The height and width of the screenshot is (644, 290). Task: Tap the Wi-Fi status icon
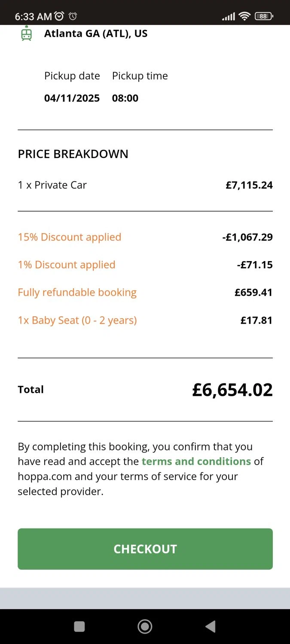tap(244, 16)
